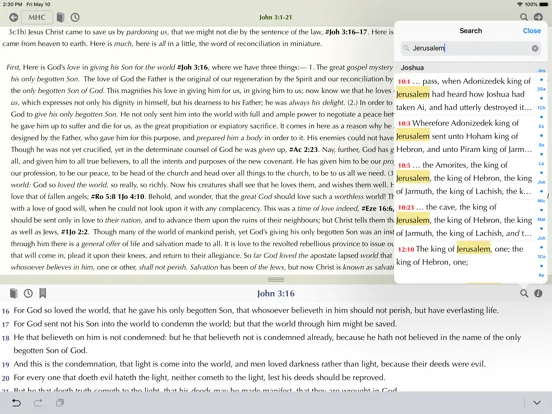Open search result Joshua 12:10
The image size is (552, 414).
[x=464, y=255]
